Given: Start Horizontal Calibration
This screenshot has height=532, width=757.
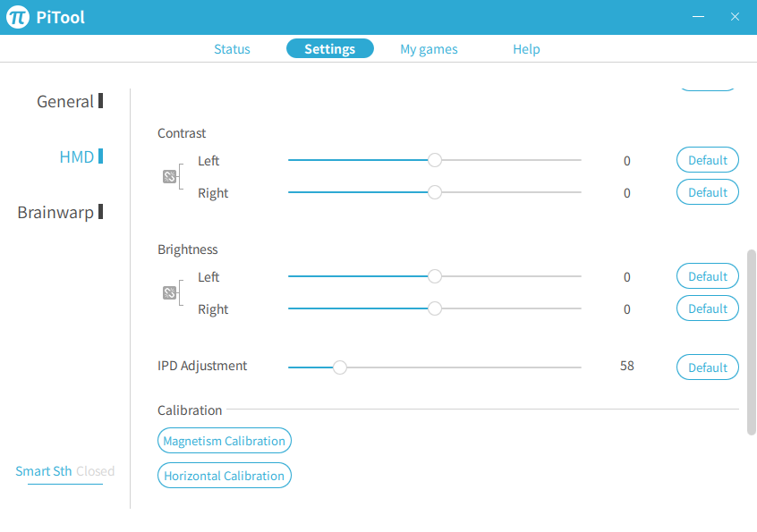Looking at the screenshot, I should [x=224, y=476].
